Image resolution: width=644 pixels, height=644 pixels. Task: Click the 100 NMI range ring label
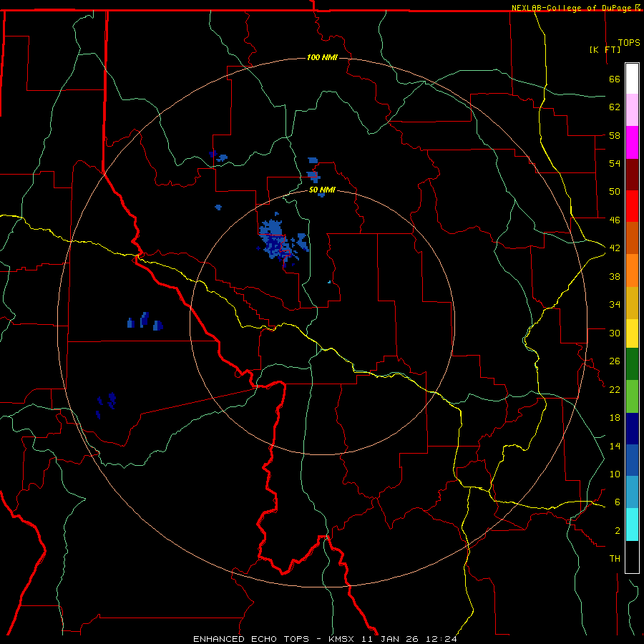coord(322,57)
